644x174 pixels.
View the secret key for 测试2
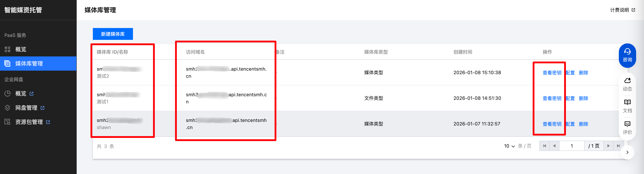552,73
